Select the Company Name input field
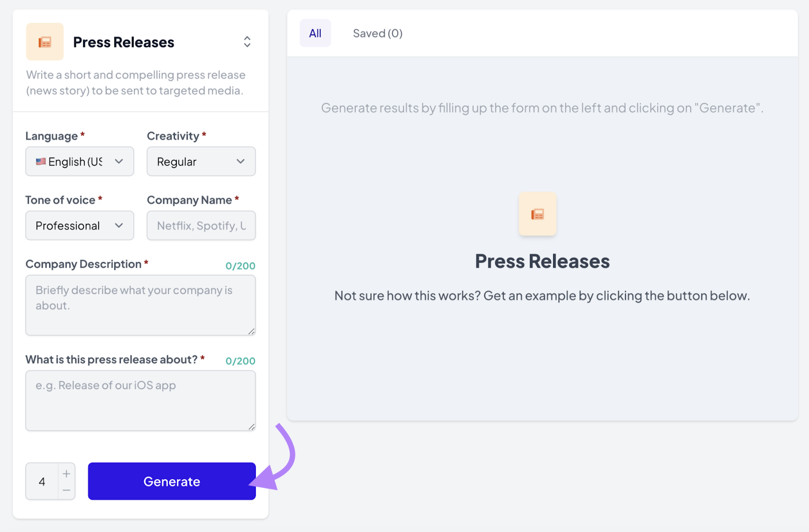The image size is (809, 532). click(201, 225)
